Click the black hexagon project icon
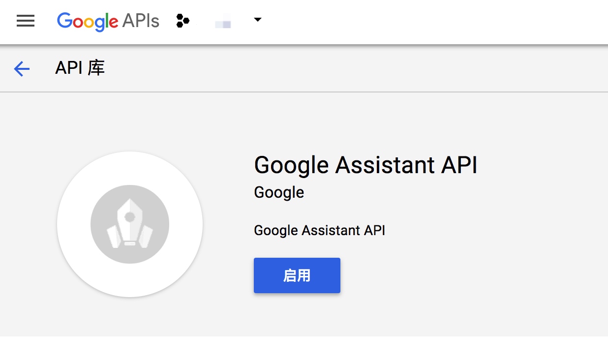Image resolution: width=608 pixels, height=364 pixels. point(183,21)
